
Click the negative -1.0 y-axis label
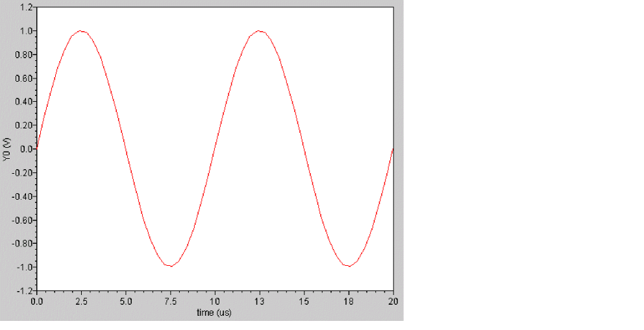click(x=25, y=267)
